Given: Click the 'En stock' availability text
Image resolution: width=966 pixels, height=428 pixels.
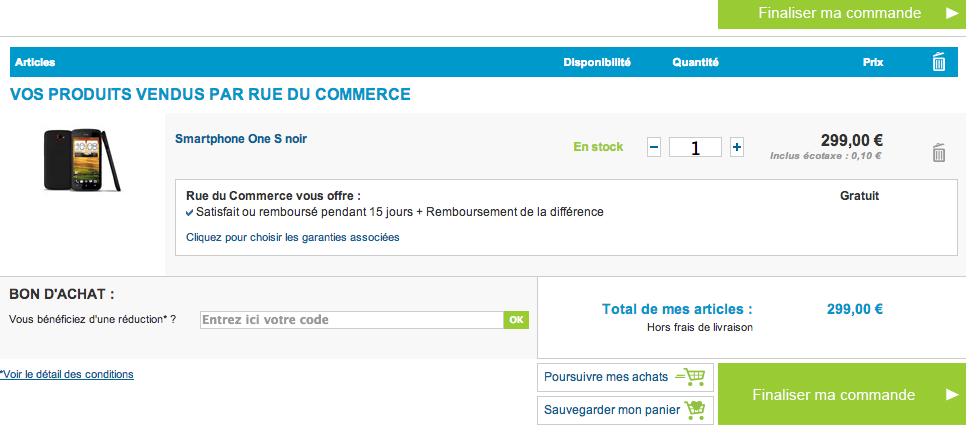Looking at the screenshot, I should 598,147.
